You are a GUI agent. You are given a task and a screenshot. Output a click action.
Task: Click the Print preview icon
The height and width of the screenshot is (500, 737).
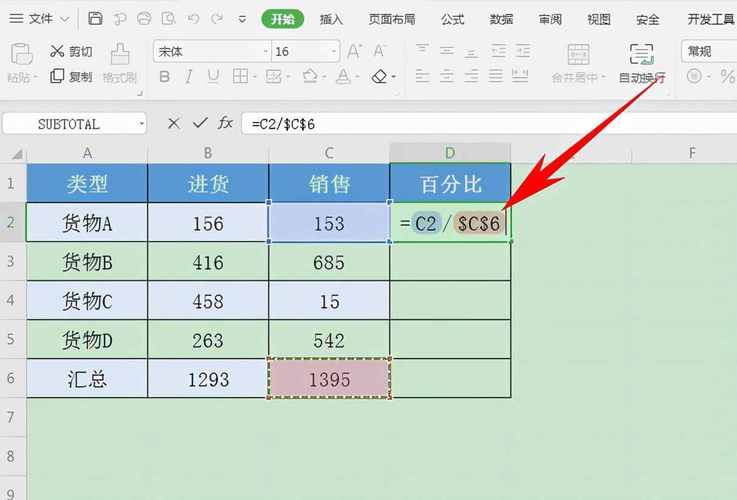168,19
